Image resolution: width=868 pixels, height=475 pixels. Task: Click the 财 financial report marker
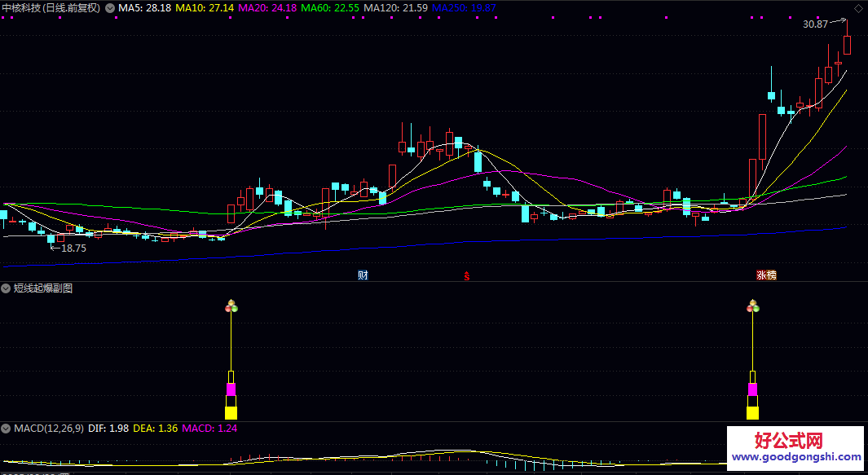[x=363, y=275]
